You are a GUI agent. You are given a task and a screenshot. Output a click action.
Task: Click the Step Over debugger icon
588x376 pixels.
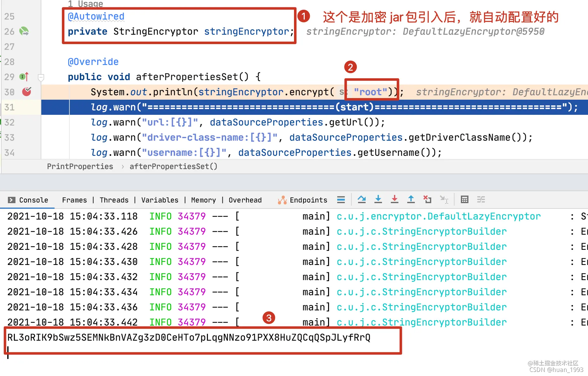(x=362, y=199)
